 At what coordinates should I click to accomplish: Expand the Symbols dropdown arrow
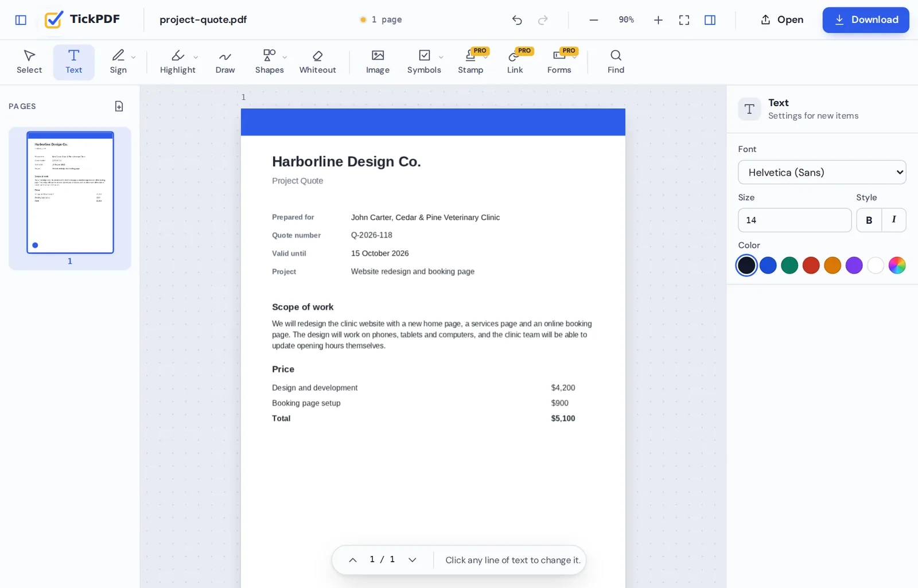(441, 57)
